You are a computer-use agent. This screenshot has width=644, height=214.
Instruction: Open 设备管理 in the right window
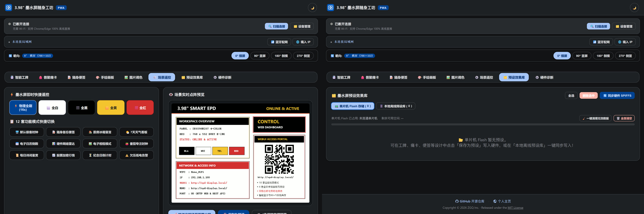click(624, 26)
